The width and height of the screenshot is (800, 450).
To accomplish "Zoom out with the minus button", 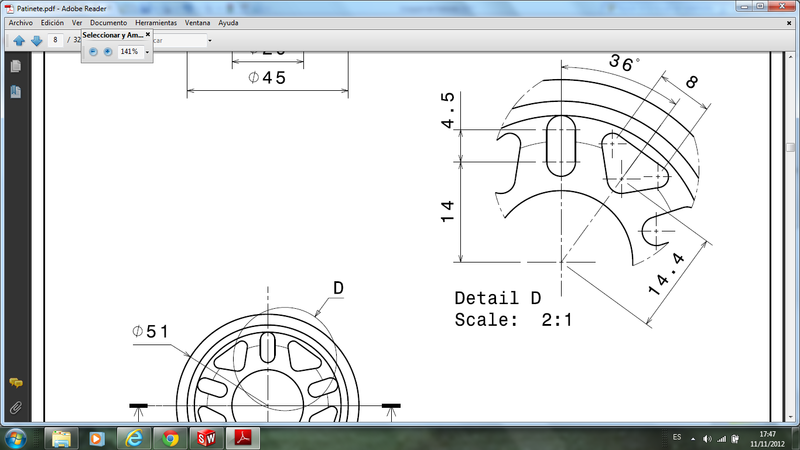I will pos(93,52).
